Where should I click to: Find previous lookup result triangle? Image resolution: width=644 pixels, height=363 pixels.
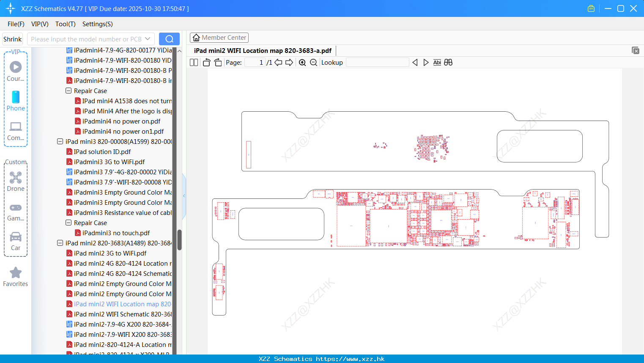[x=415, y=63]
